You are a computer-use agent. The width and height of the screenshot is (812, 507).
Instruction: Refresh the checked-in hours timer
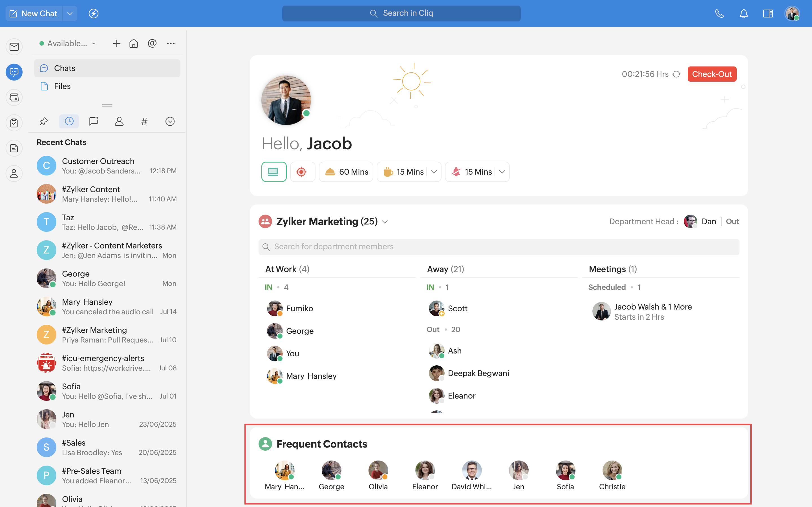(676, 74)
